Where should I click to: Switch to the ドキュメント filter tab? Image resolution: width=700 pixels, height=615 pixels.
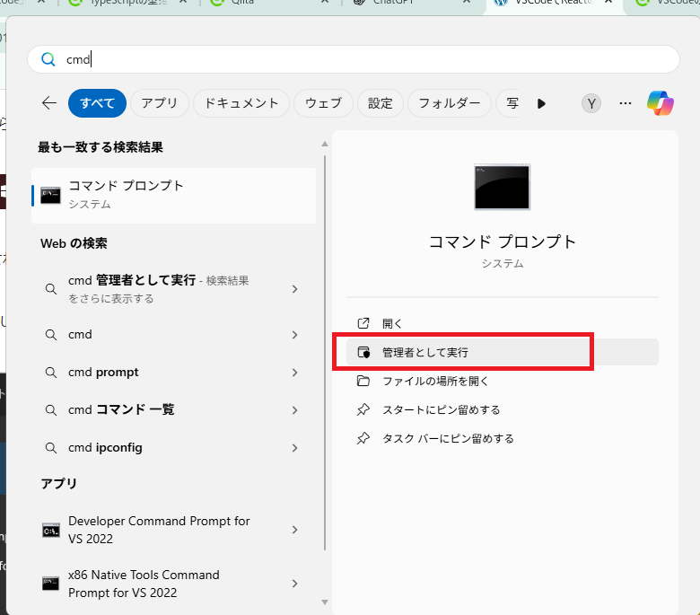(241, 103)
